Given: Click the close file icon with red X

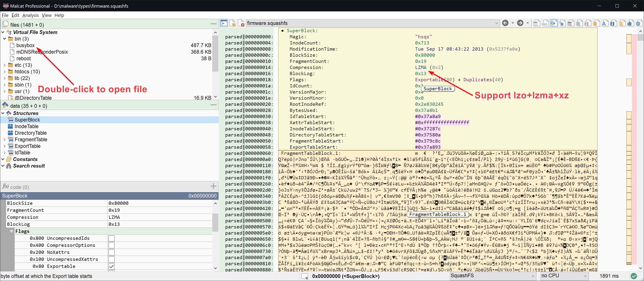Looking at the screenshot, I should (x=241, y=23).
